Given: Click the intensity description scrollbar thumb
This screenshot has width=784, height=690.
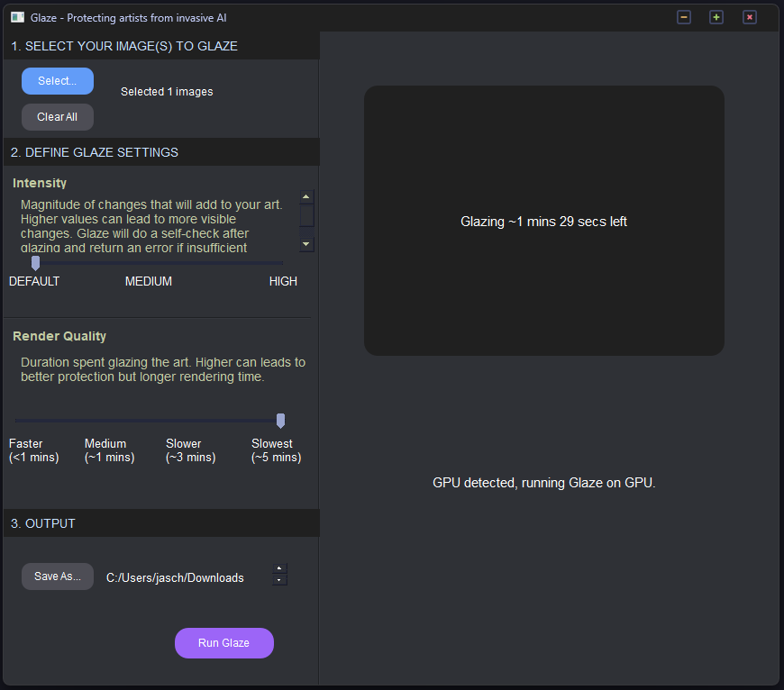Looking at the screenshot, I should click(306, 215).
